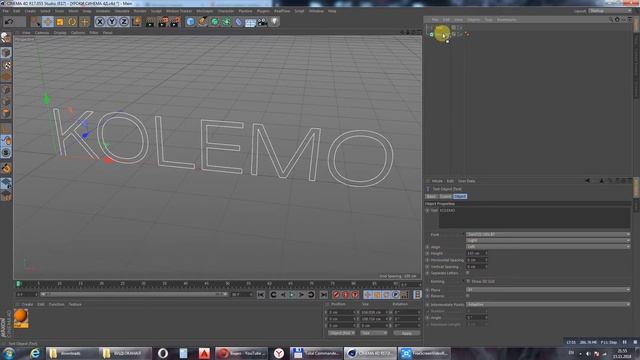Toggle Show 3D GUI checkbox
640x360 pixels.
click(x=468, y=281)
